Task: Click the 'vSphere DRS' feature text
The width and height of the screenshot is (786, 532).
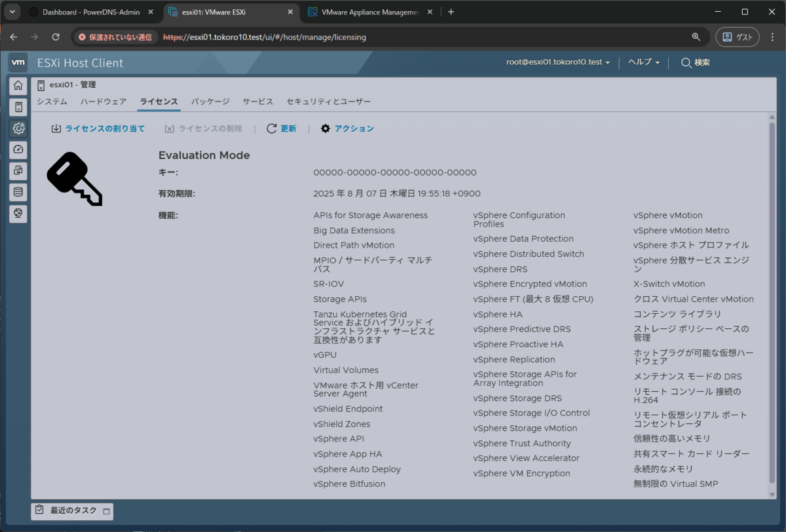Action: (x=500, y=269)
